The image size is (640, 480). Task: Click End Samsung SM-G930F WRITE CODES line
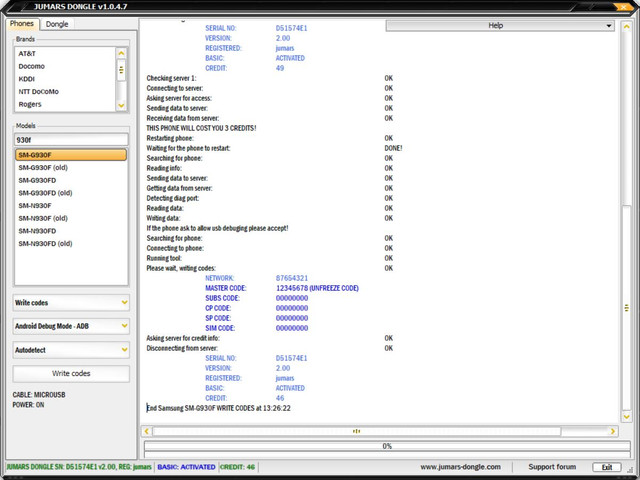tap(219, 408)
